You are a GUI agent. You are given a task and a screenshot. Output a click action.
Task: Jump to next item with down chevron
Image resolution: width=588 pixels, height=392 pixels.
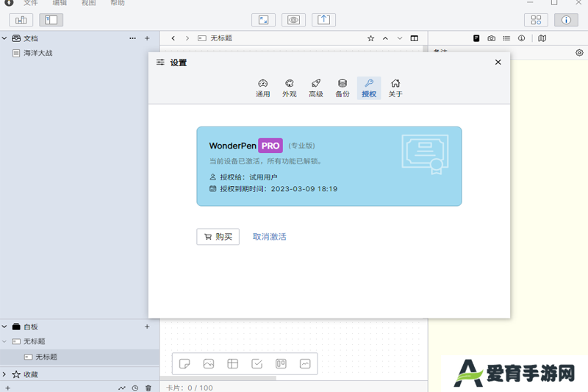click(400, 38)
